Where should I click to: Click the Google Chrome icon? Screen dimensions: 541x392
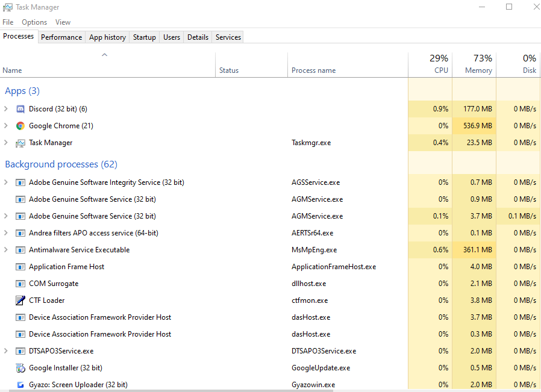tap(20, 126)
